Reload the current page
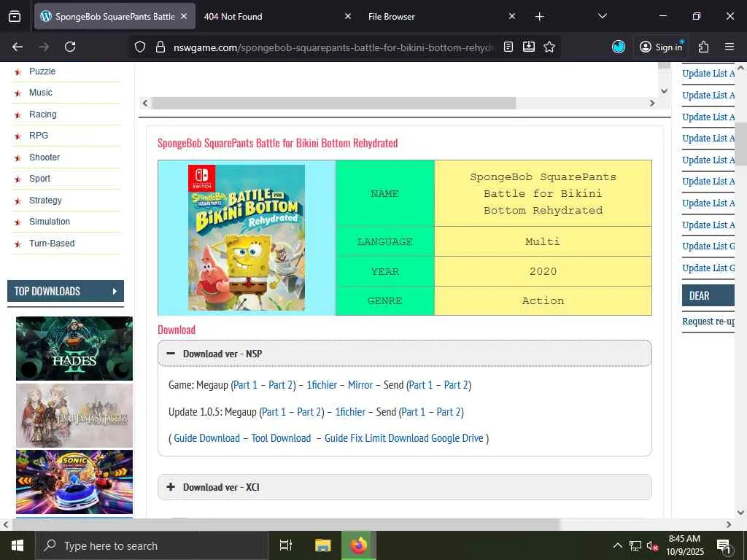 click(70, 47)
